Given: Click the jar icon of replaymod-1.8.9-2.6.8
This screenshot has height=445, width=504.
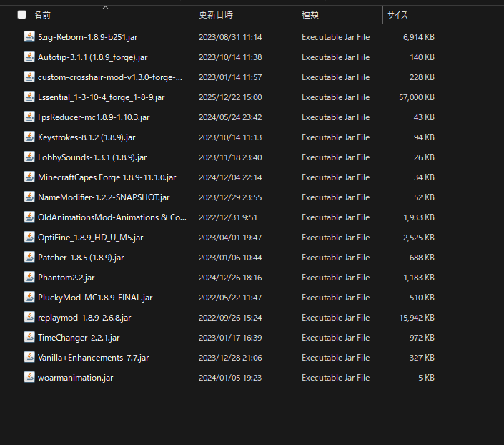Looking at the screenshot, I should [x=29, y=317].
